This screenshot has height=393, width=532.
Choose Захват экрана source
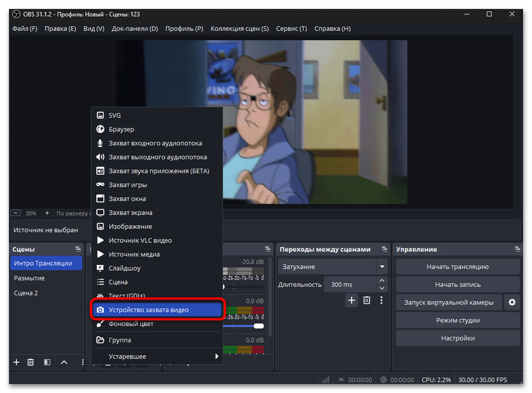click(x=157, y=212)
